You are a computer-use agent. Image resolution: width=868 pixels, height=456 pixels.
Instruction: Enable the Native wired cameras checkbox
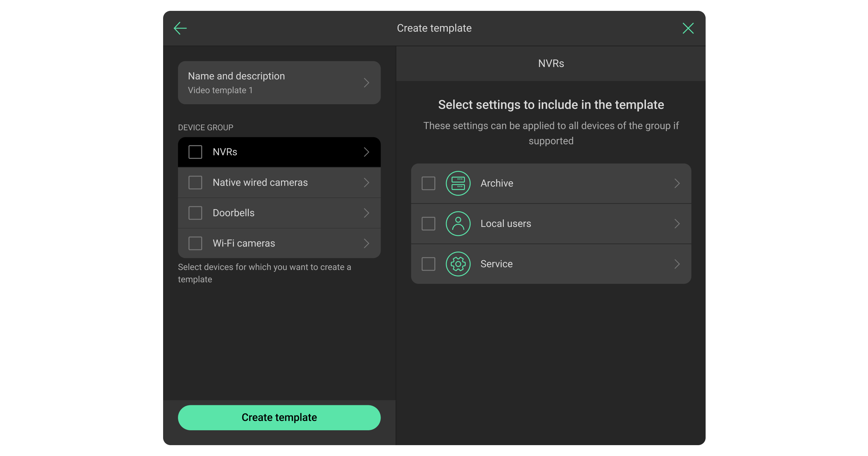click(195, 182)
